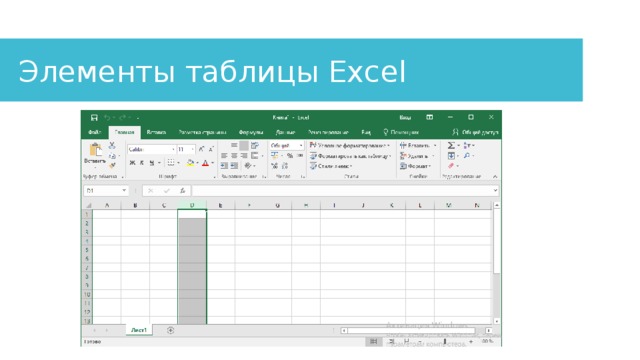Collapse the ribbon with the caret arrow

coord(495,176)
